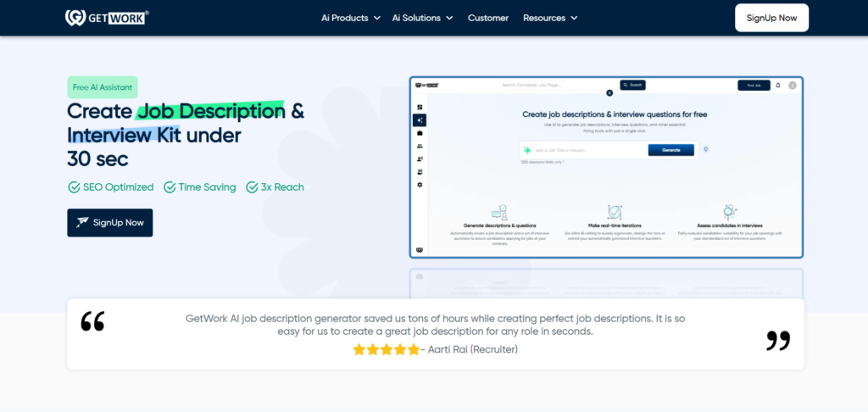This screenshot has width=868, height=412.
Task: Click the settings gear icon in preview sidebar
Action: (420, 185)
